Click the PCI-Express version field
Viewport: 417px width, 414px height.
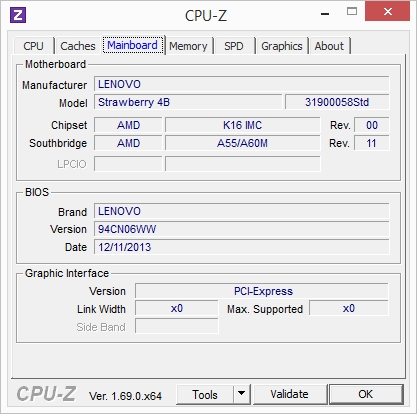coord(262,291)
